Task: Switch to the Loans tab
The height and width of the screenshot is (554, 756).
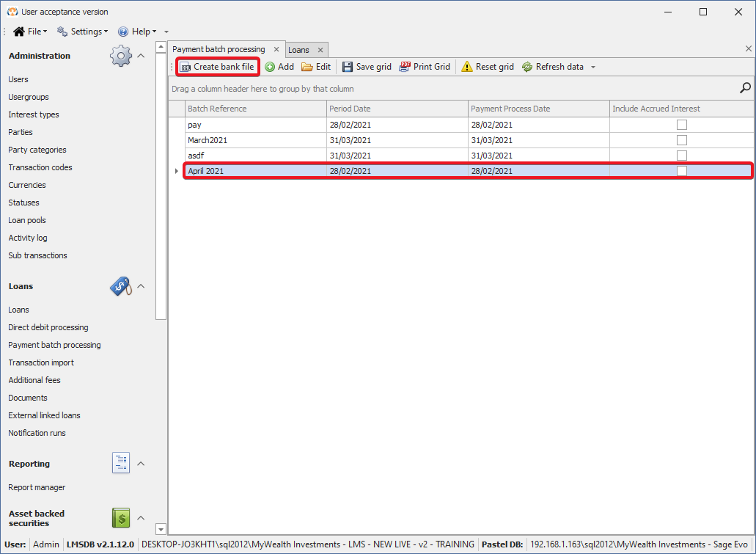Action: 298,50
